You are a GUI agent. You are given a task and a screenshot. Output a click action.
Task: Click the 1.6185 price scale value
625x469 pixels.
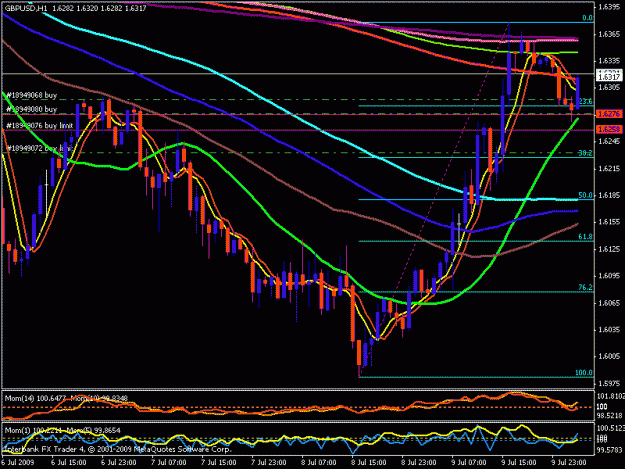click(x=609, y=196)
